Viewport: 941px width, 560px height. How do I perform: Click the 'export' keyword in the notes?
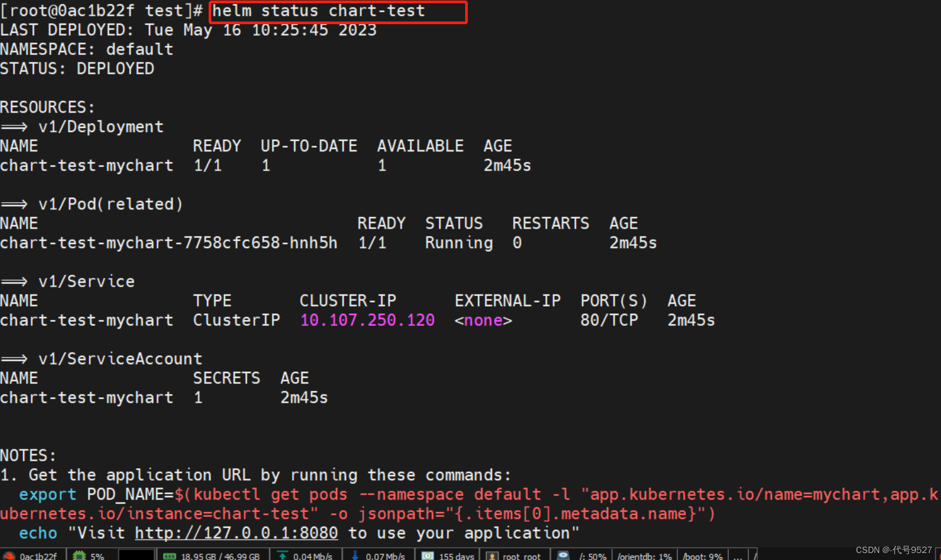(48, 494)
